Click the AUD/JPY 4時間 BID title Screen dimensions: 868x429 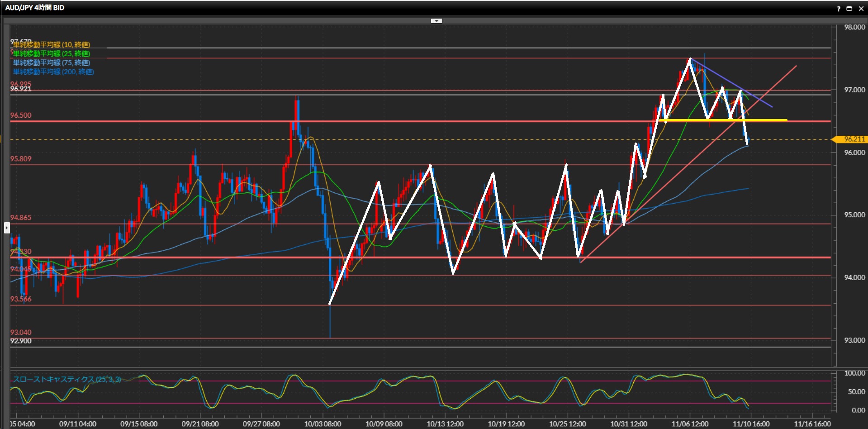(x=35, y=8)
